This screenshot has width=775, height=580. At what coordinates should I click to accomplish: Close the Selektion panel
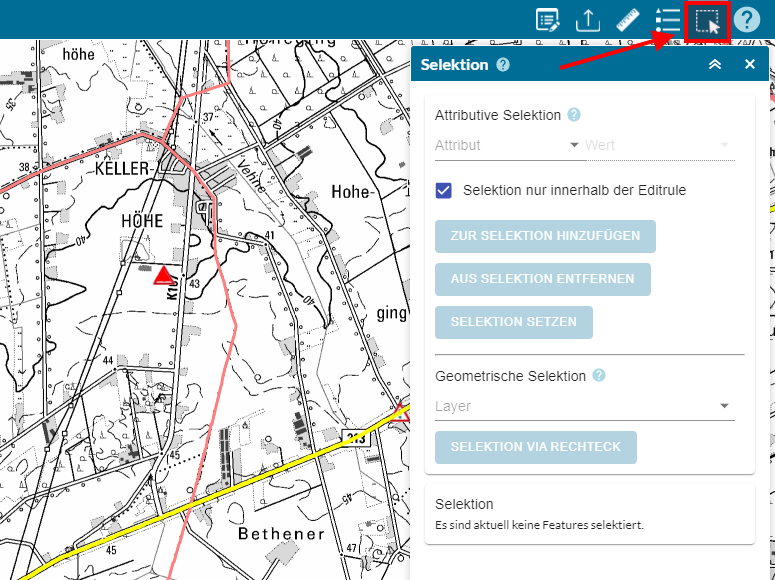click(750, 65)
